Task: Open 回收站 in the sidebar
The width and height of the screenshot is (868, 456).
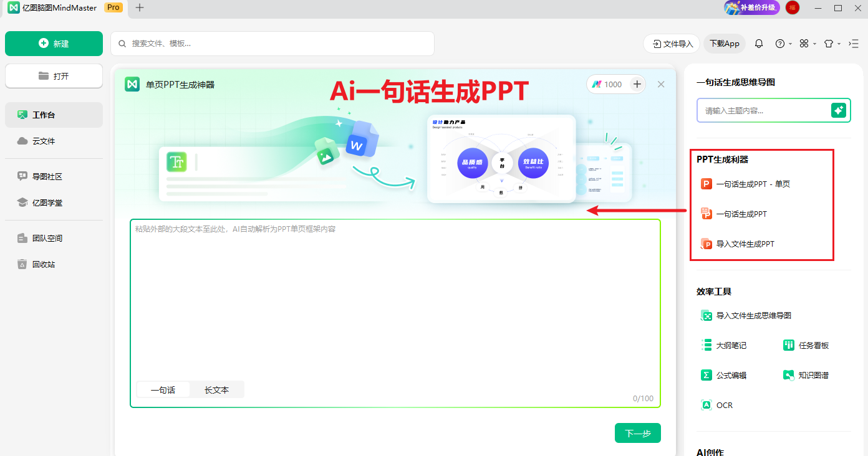Action: tap(54, 264)
